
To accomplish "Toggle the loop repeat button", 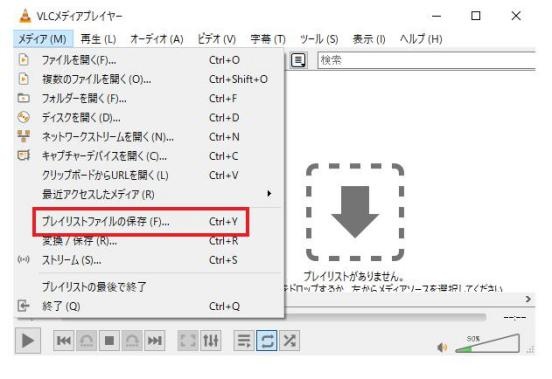I will point(267,341).
